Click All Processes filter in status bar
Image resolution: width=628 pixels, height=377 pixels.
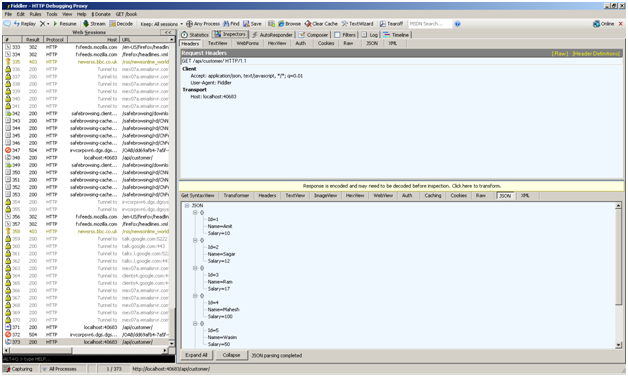(x=60, y=369)
